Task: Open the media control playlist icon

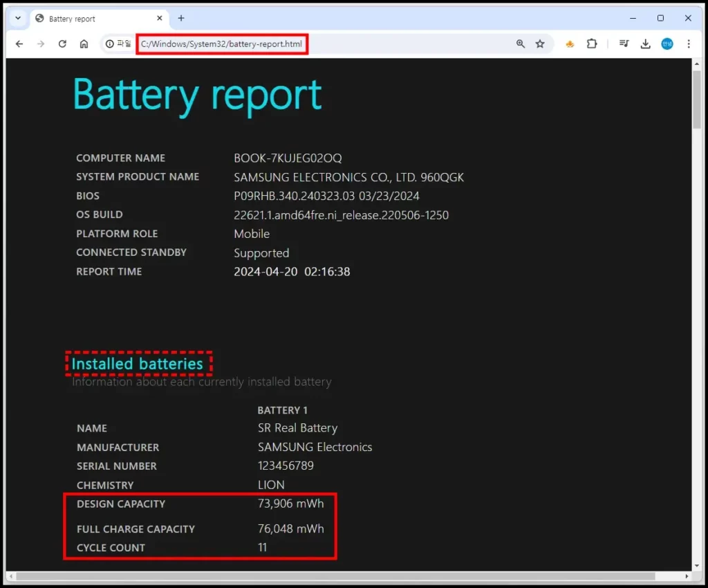Action: coord(624,44)
